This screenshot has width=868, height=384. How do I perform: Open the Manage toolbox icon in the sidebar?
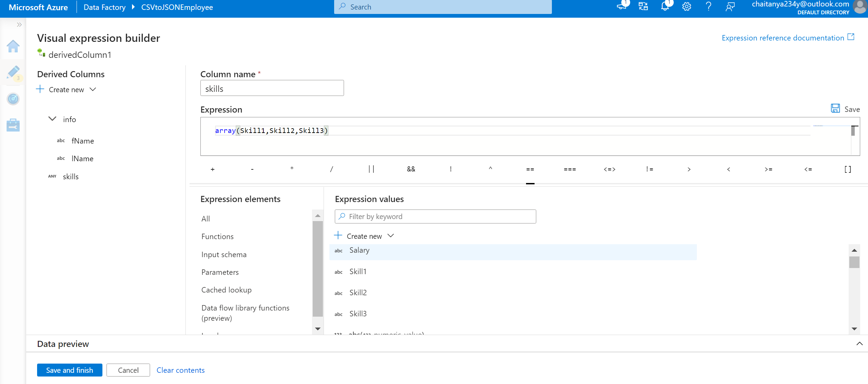(13, 125)
